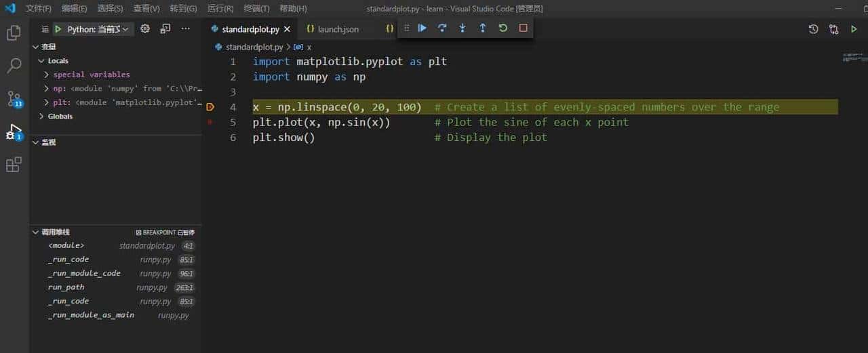This screenshot has width=868, height=353.
Task: Open the Run and Debug view icon
Action: tap(14, 131)
